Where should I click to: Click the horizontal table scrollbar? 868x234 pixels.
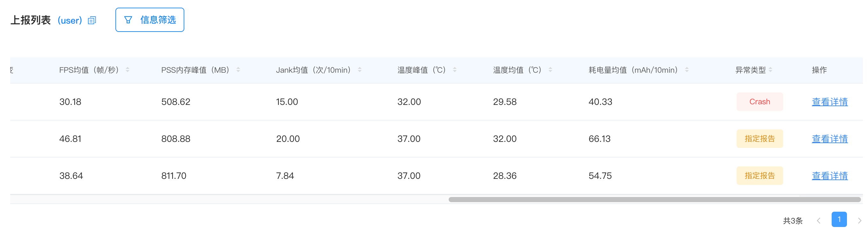tap(654, 200)
